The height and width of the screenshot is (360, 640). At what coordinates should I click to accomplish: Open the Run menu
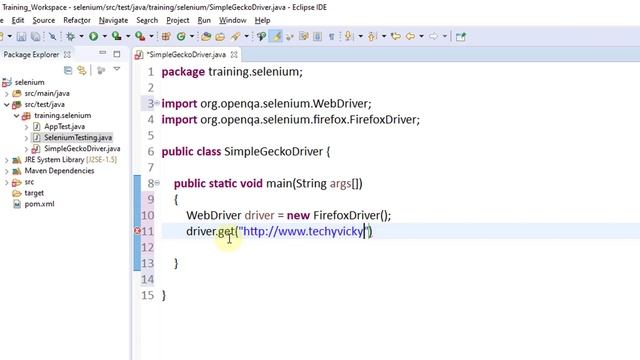click(x=204, y=20)
